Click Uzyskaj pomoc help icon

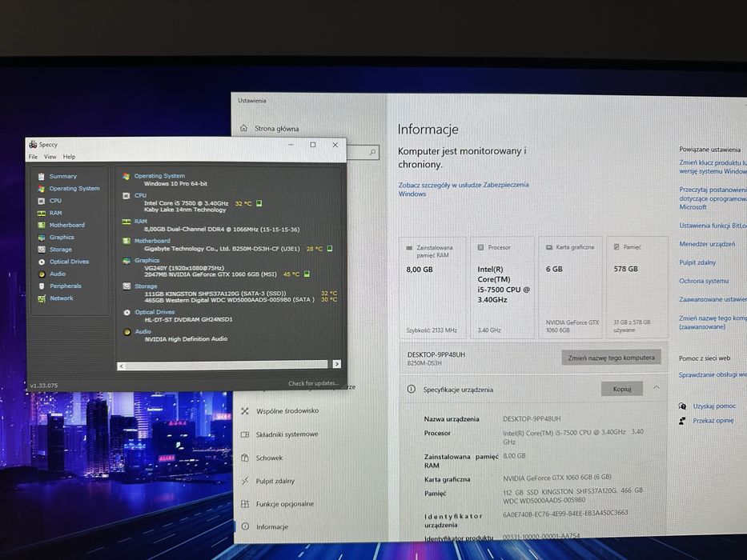pyautogui.click(x=682, y=406)
